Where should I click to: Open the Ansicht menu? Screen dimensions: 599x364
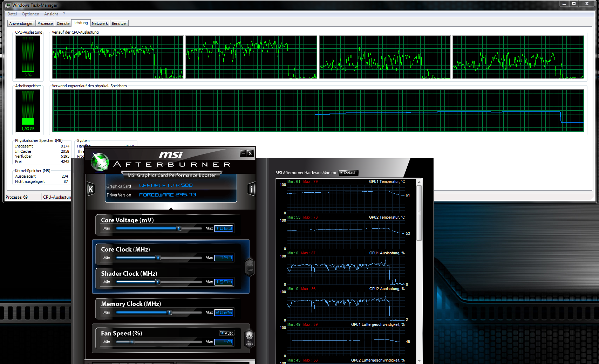(51, 14)
